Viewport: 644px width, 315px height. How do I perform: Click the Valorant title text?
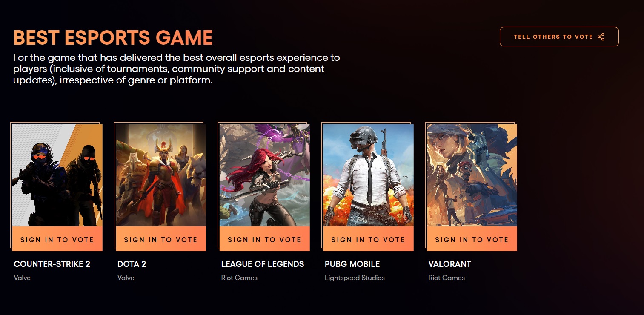[449, 264]
